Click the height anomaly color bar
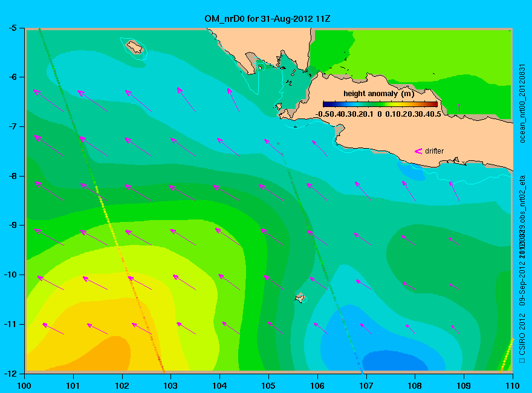The width and height of the screenshot is (532, 393). (380, 104)
